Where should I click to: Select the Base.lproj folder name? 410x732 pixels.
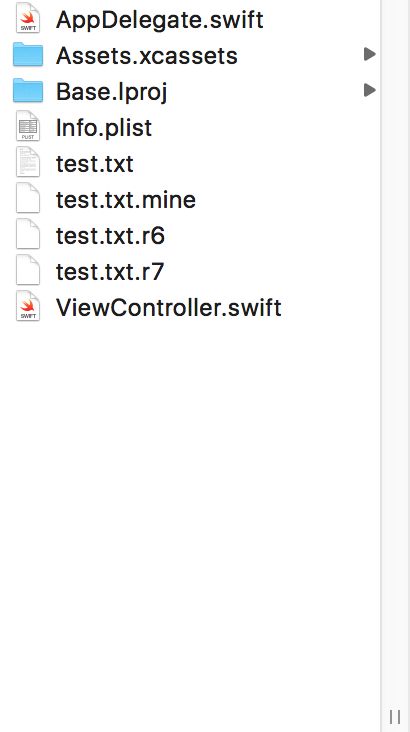(x=112, y=92)
